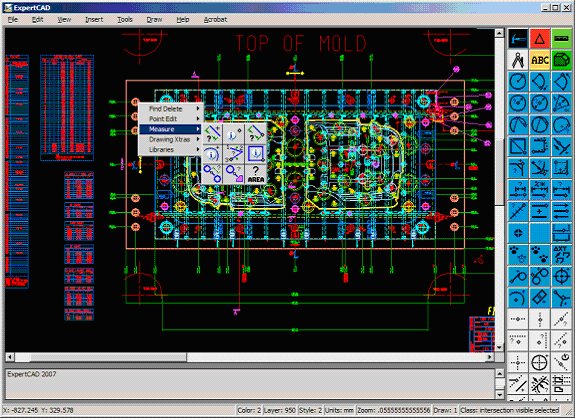The width and height of the screenshot is (575, 420).
Task: Click the Layer: 950 status field
Action: (279, 410)
